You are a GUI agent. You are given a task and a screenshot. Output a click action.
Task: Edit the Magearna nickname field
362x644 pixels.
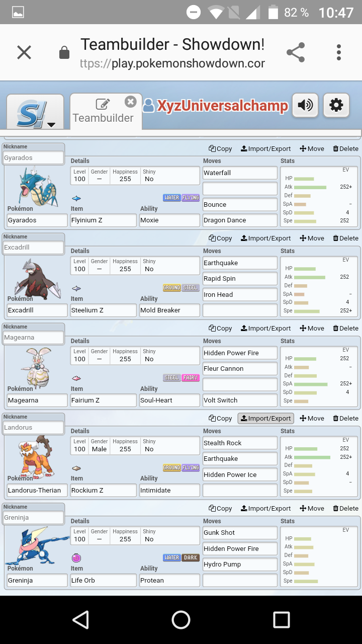click(x=34, y=338)
